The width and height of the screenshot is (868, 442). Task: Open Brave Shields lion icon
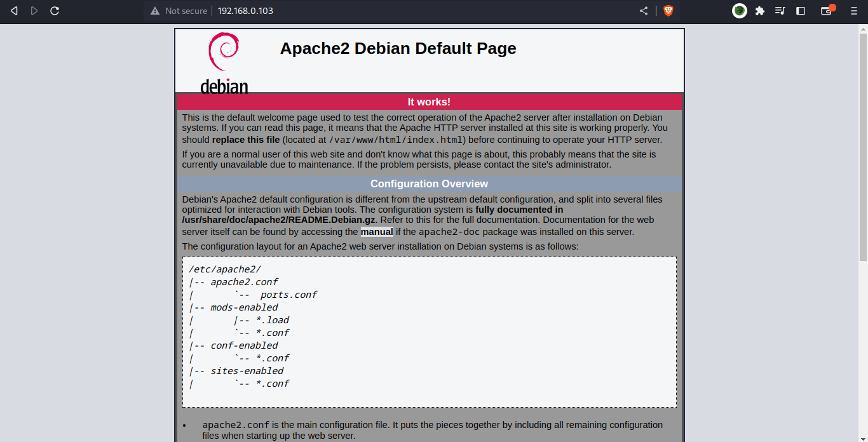668,11
